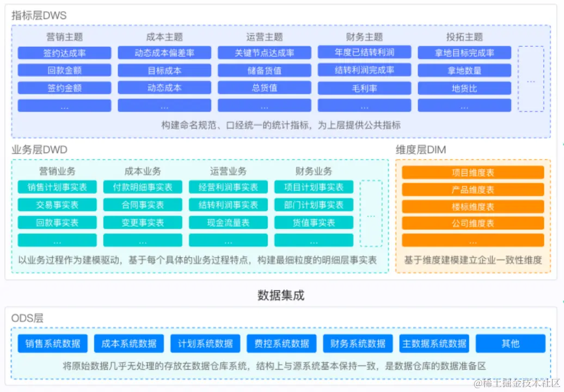Click the 拿地目标完成率 metric

(x=464, y=53)
